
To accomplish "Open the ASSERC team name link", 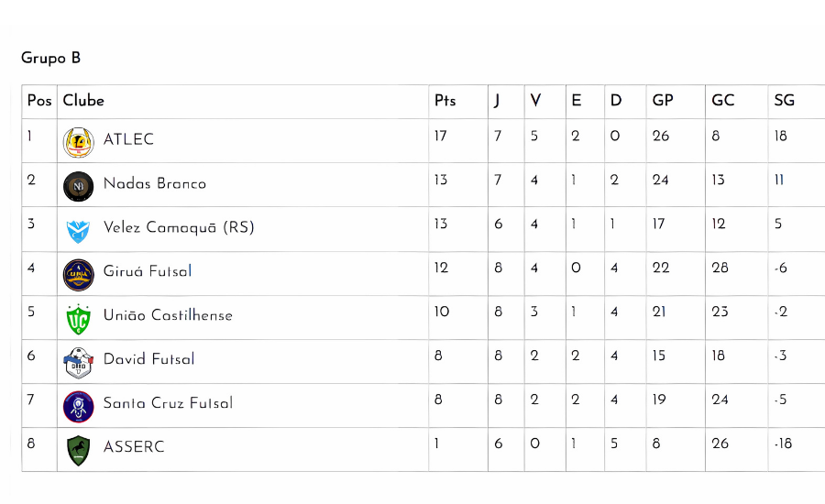I will pyautogui.click(x=134, y=446).
